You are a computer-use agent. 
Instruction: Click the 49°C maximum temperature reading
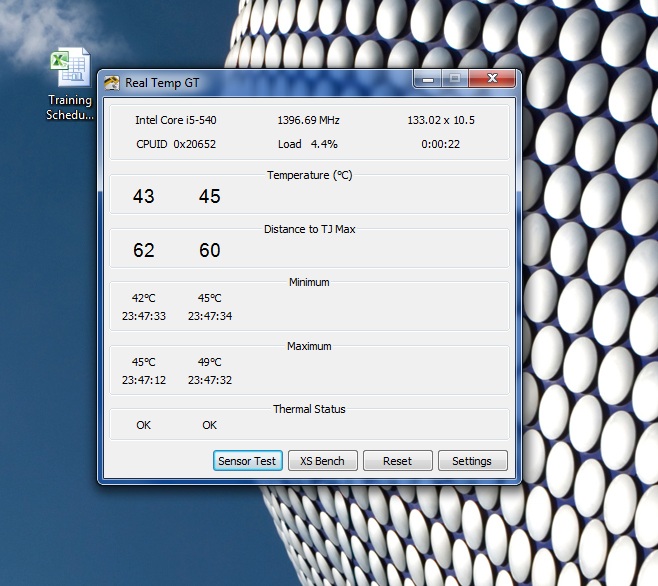tap(209, 362)
